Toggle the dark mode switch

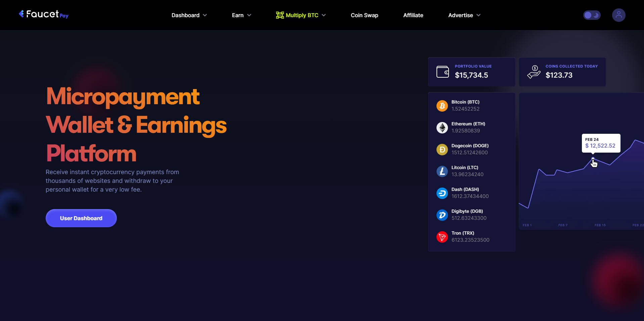click(x=592, y=15)
